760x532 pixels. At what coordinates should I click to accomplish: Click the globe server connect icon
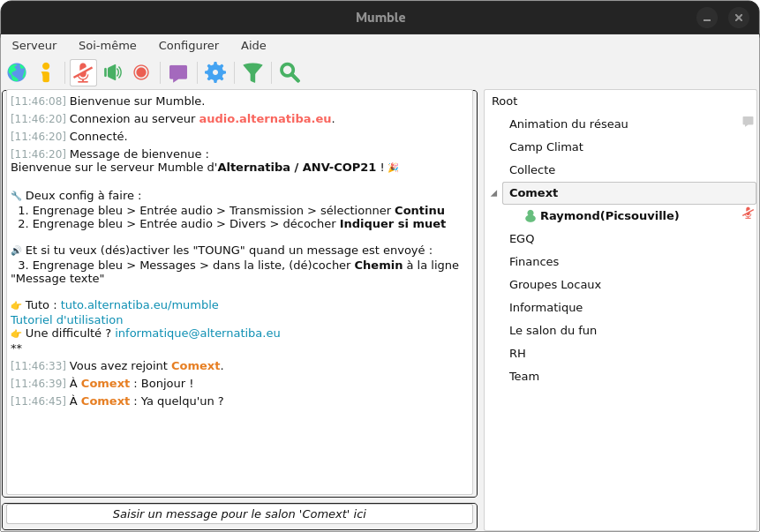pos(17,72)
